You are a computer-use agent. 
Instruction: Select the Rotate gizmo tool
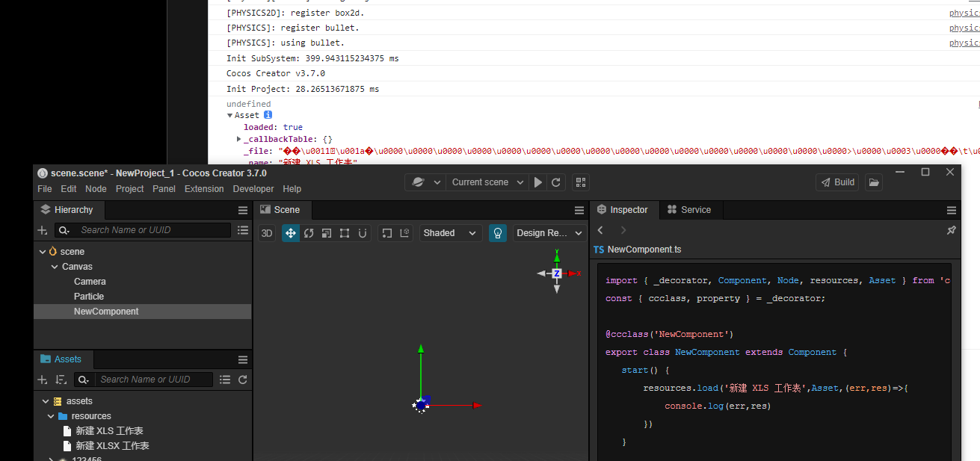[309, 233]
